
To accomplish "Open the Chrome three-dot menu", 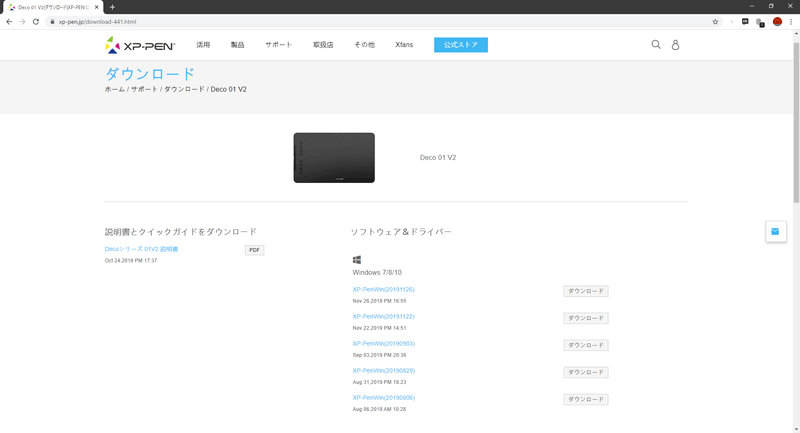I will pyautogui.click(x=791, y=22).
